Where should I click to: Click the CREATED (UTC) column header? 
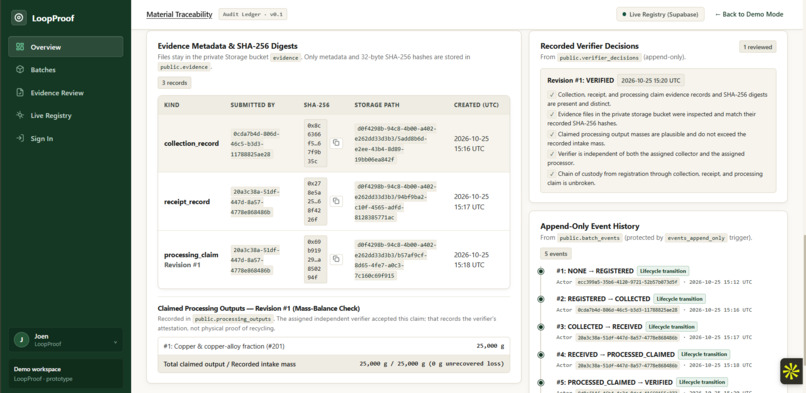476,105
